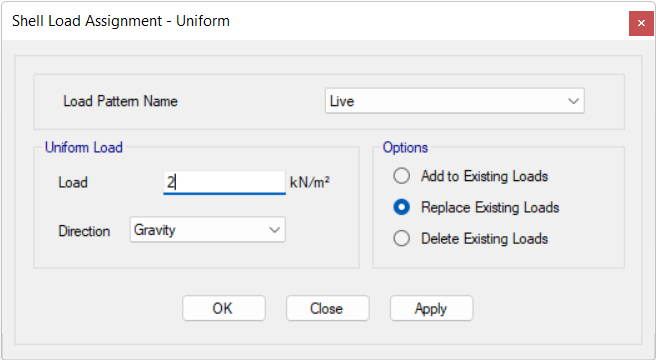656x360 pixels.
Task: Click the Close button
Action: (x=328, y=309)
